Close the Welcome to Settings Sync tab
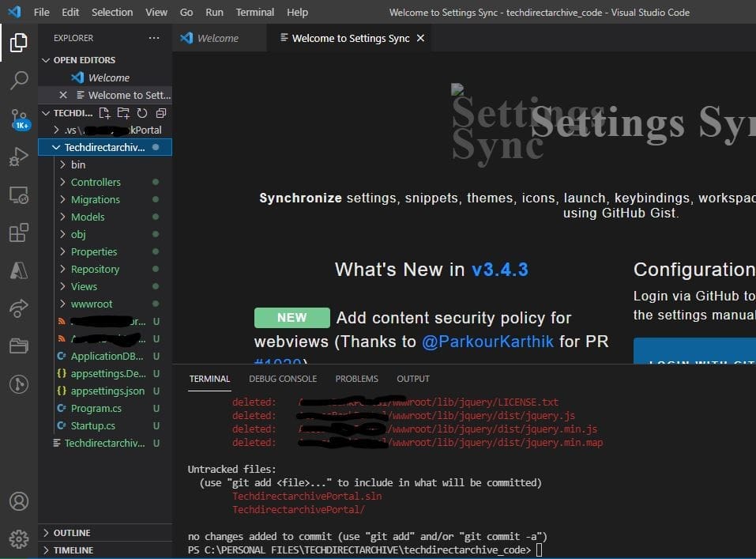Viewport: 756px width, 559px height. [420, 38]
